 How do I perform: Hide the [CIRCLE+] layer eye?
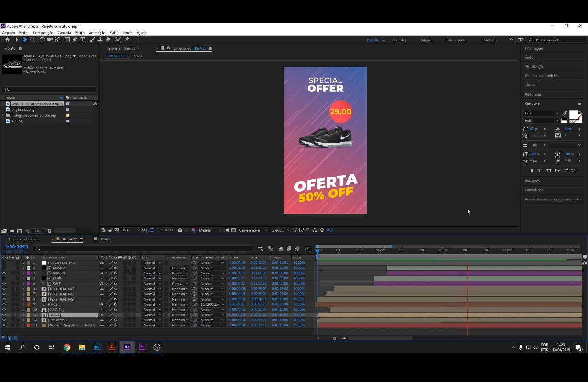point(4,310)
